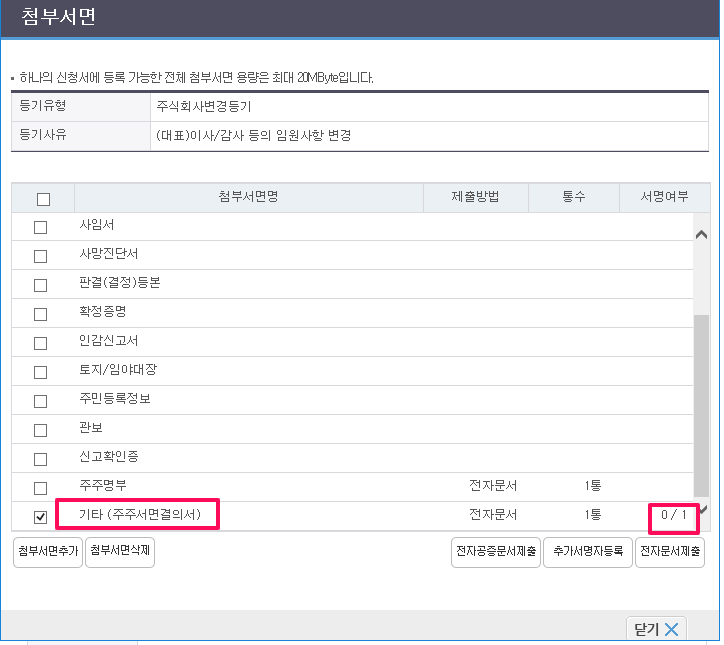
Task: Check the 신고확인증 row checkbox
Action: point(41,459)
